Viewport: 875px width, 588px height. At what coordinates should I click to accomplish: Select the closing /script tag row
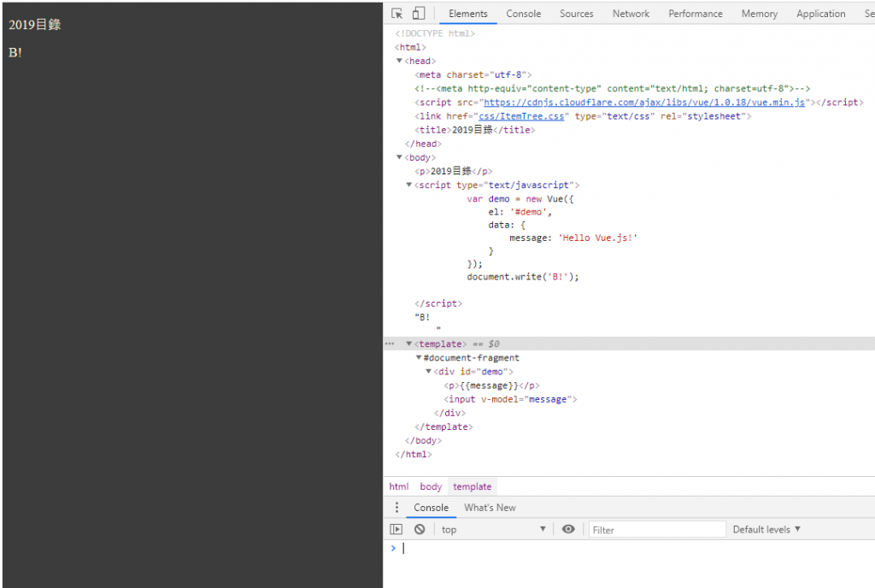(438, 303)
